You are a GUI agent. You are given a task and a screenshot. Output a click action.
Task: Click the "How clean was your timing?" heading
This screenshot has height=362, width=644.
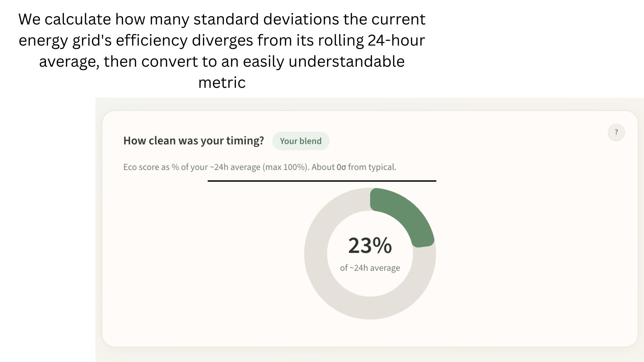194,141
